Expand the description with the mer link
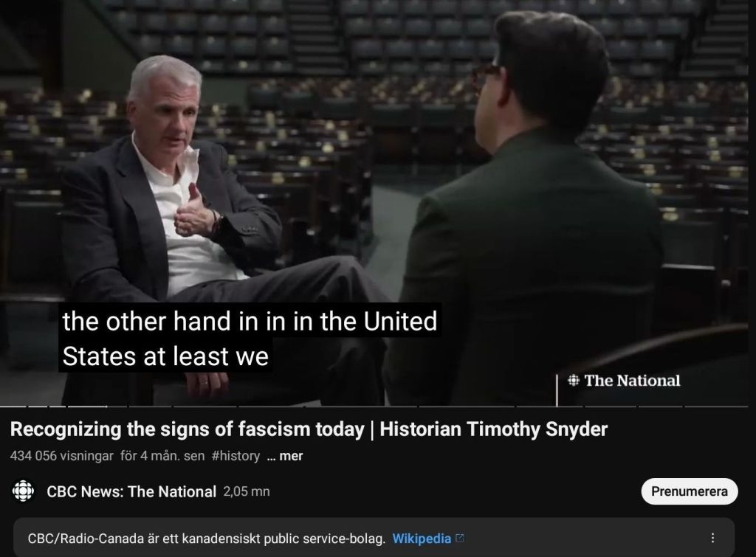 tap(285, 456)
